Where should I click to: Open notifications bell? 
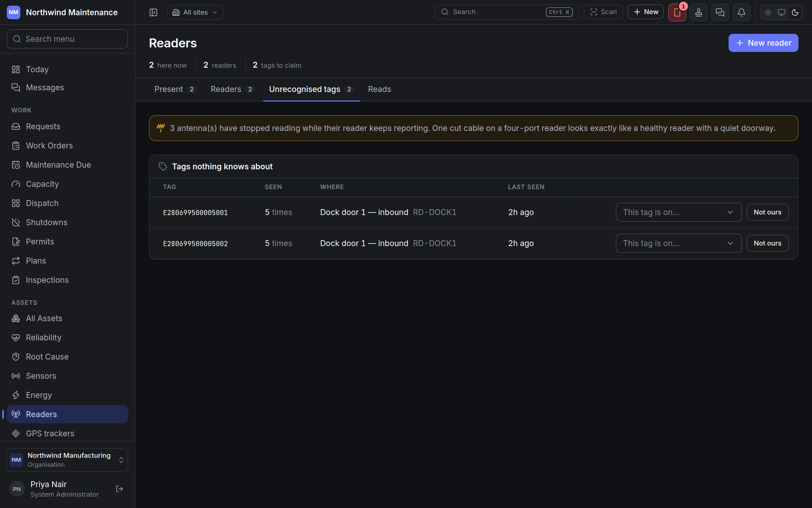(x=742, y=12)
